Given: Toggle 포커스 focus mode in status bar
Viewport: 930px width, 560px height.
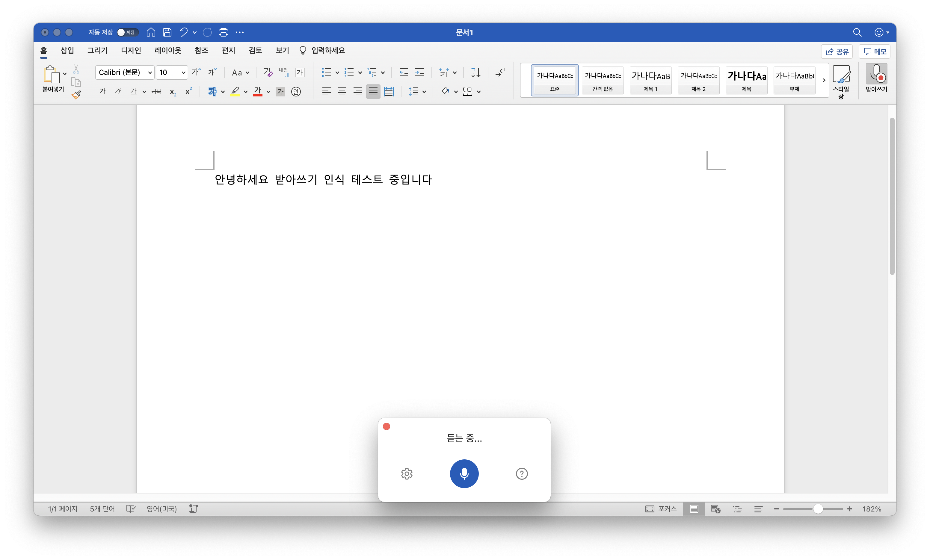Looking at the screenshot, I should coord(661,509).
